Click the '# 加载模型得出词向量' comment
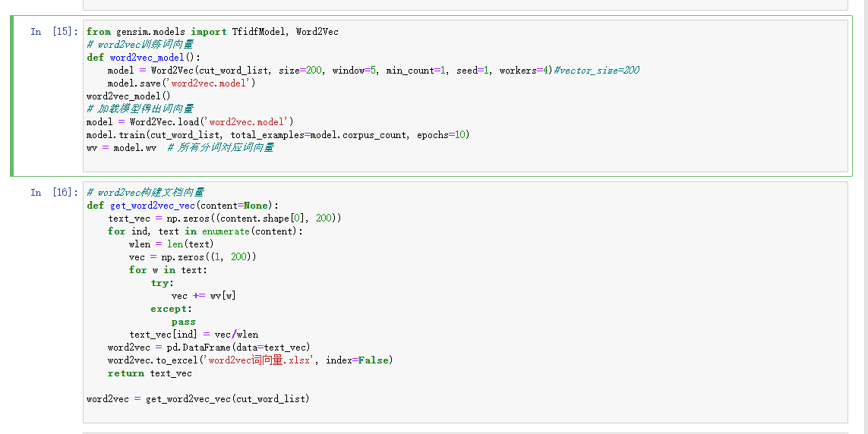Screen dimensions: 868x434 (x=140, y=109)
